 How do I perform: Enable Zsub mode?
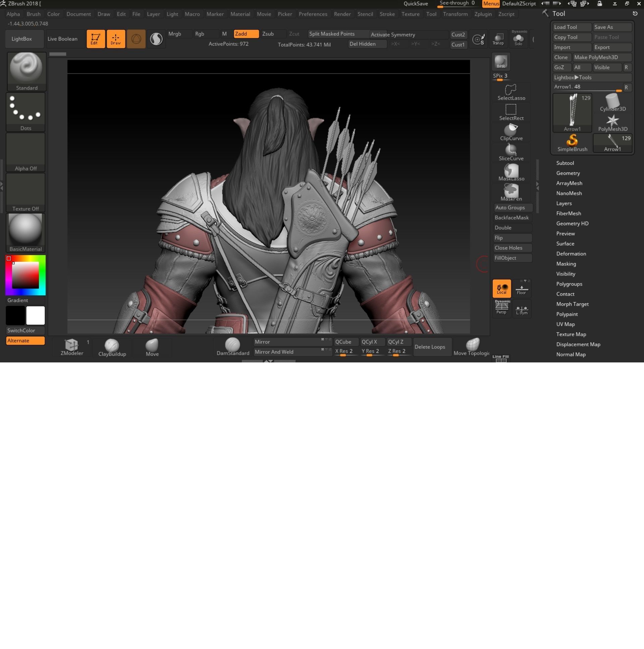point(273,34)
